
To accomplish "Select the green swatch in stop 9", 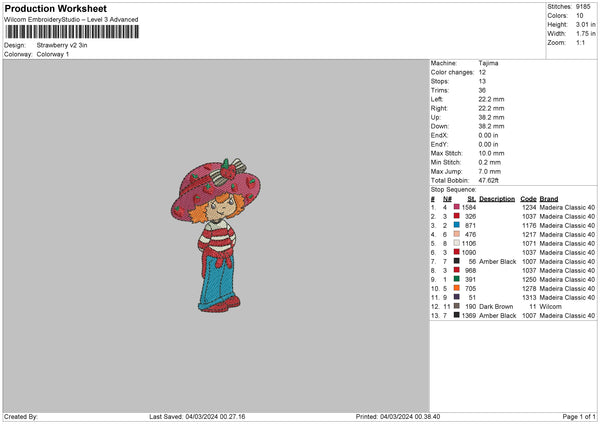I will click(456, 278).
